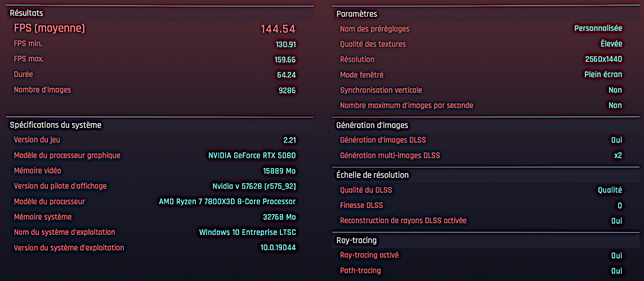
Task: Select the Qualité des textures value Élevée
Action: [611, 43]
